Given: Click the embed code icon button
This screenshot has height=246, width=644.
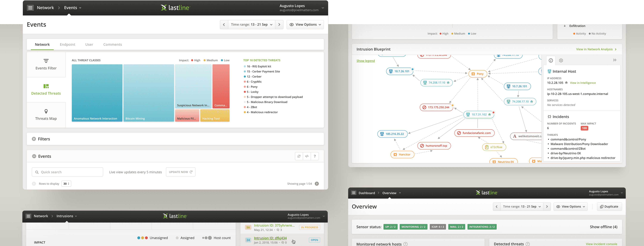Looking at the screenshot, I should [307, 156].
